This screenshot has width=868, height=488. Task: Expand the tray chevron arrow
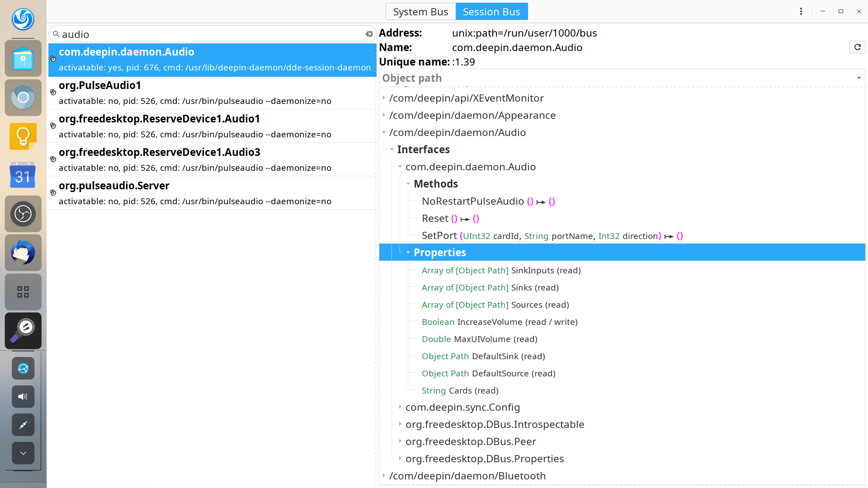pos(23,453)
